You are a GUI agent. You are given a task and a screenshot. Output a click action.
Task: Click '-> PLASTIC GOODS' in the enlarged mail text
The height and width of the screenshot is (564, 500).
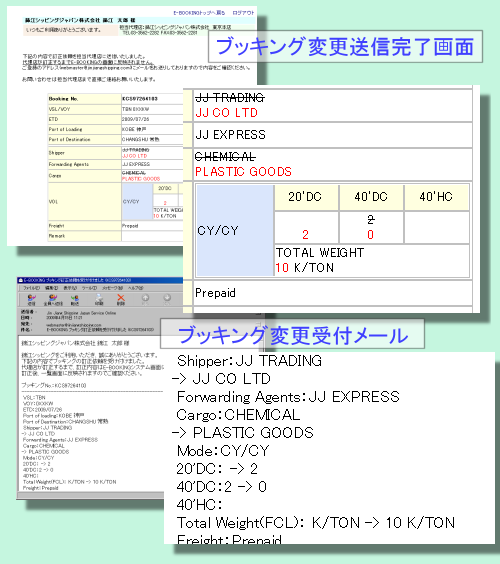click(243, 433)
